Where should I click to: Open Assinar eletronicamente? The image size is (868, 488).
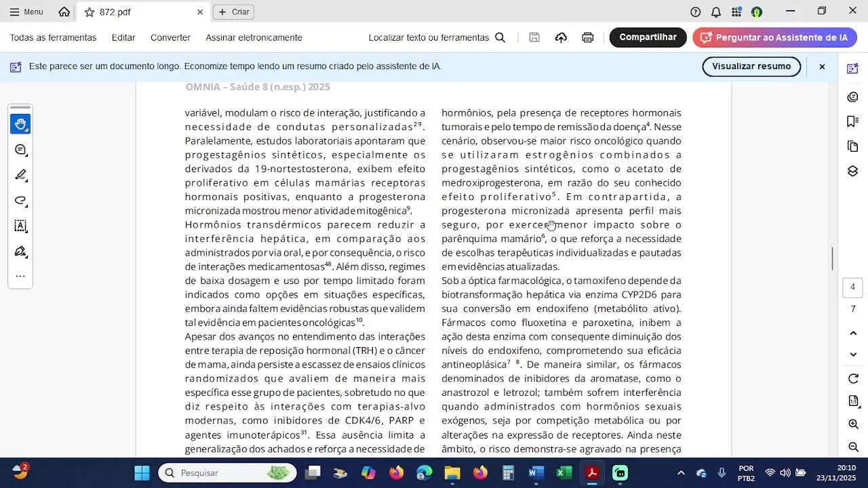coord(254,37)
